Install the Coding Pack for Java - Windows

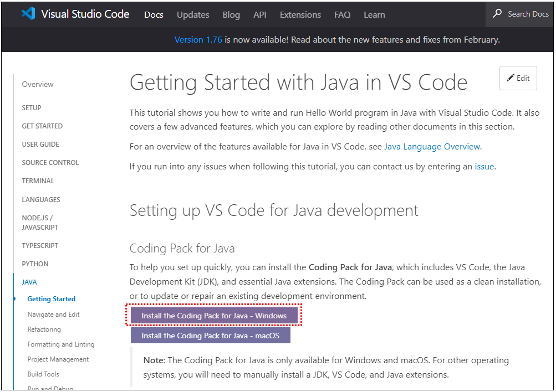click(x=214, y=316)
